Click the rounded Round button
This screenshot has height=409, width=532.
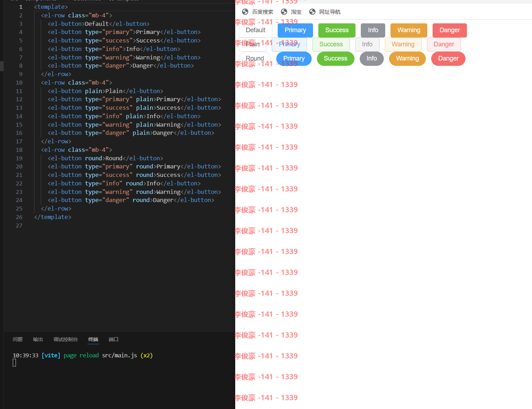255,58
